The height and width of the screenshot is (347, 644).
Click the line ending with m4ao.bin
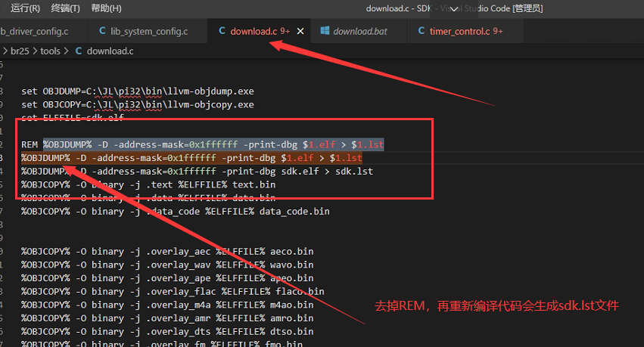[167, 305]
